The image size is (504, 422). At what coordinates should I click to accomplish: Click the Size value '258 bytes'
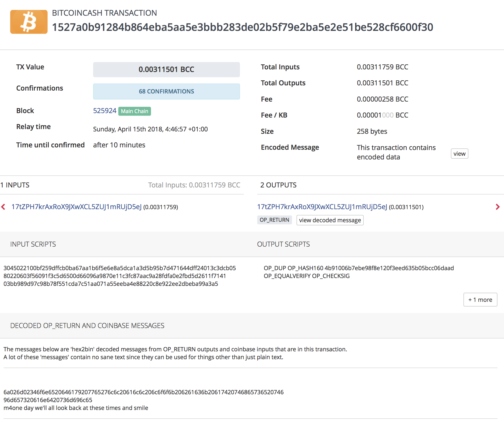click(x=372, y=131)
